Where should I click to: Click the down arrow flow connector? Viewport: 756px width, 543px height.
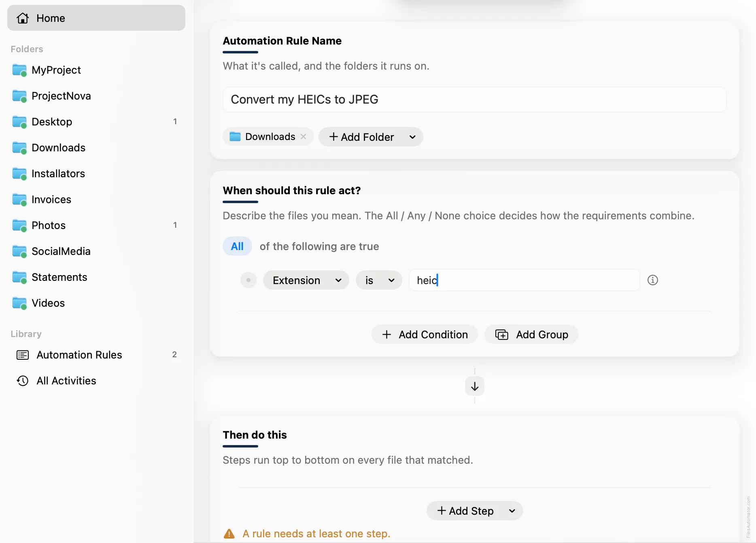click(x=475, y=386)
